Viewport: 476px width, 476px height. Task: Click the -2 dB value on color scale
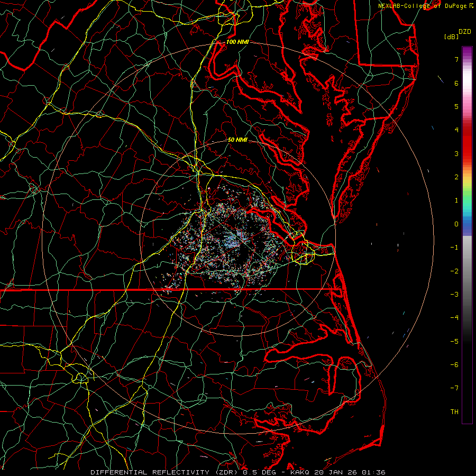(x=454, y=271)
